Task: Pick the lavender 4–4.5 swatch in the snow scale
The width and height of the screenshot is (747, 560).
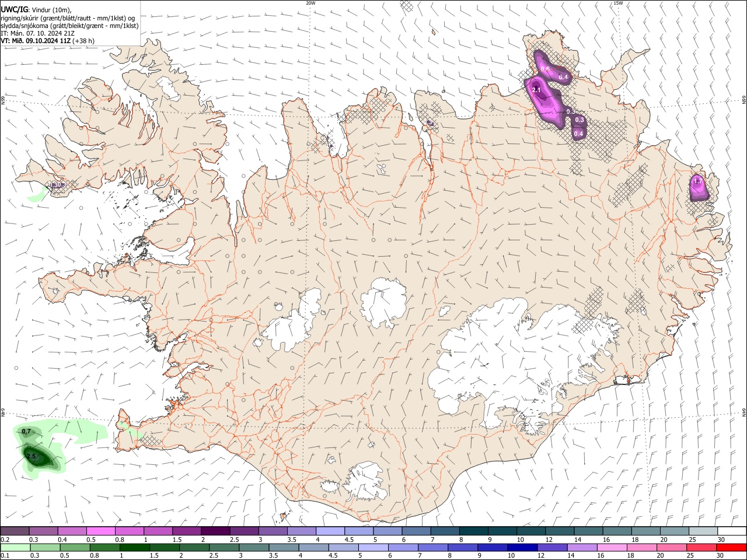Action: [x=330, y=531]
